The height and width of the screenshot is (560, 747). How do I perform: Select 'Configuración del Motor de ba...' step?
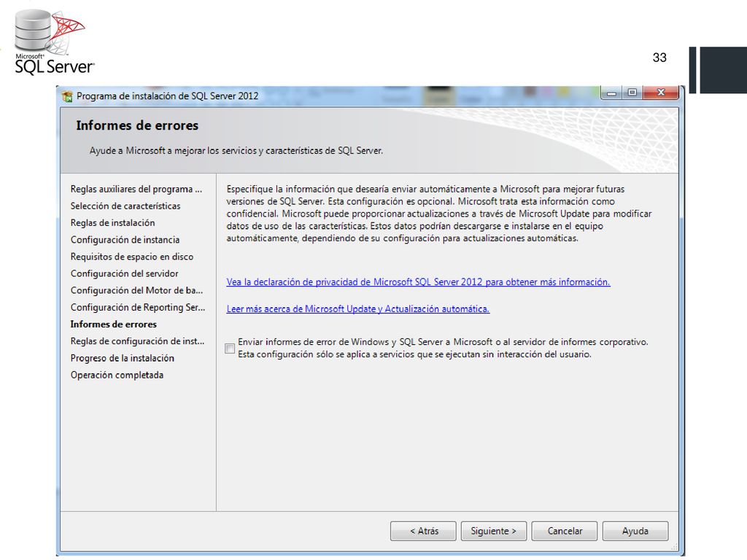tap(136, 290)
